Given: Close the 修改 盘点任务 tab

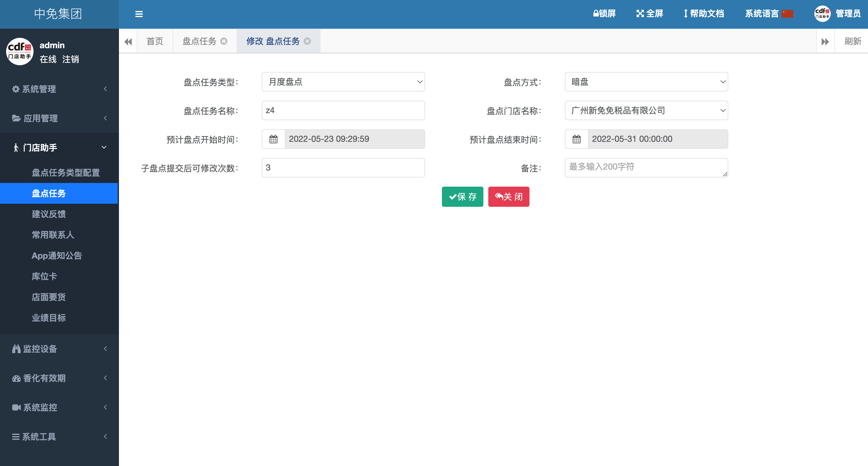Looking at the screenshot, I should click(x=307, y=41).
